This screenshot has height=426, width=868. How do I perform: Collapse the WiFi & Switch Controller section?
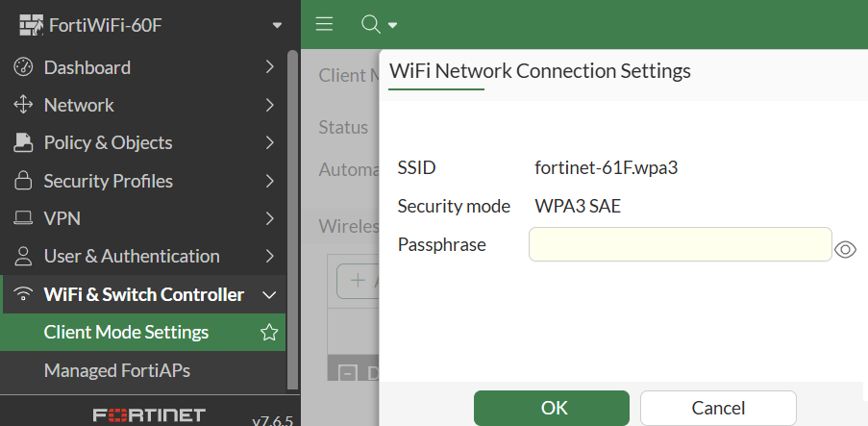coord(270,294)
